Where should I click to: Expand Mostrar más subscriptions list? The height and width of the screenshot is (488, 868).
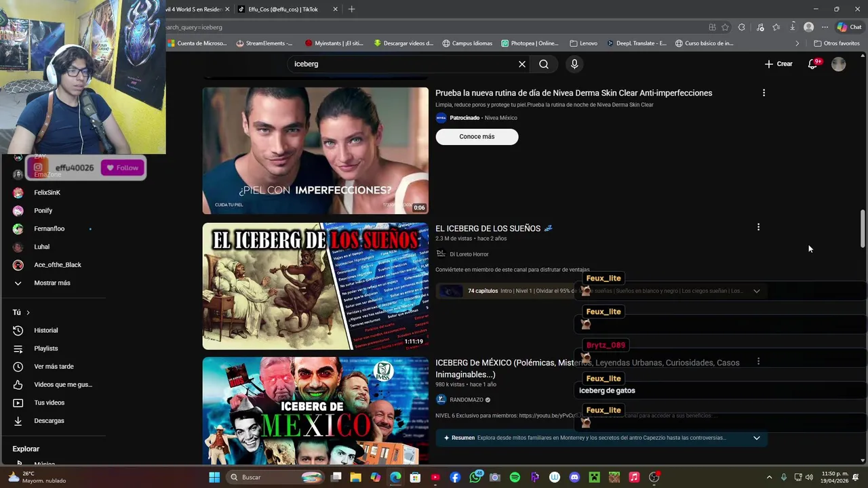(51, 283)
